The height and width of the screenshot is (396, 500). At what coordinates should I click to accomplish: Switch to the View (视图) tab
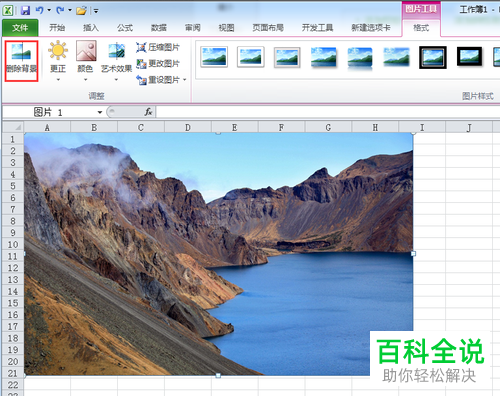click(x=226, y=28)
